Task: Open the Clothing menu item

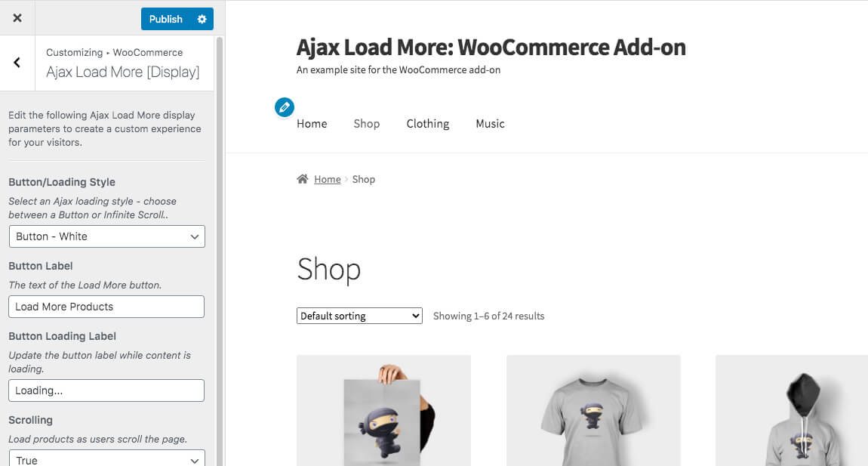Action: (428, 124)
